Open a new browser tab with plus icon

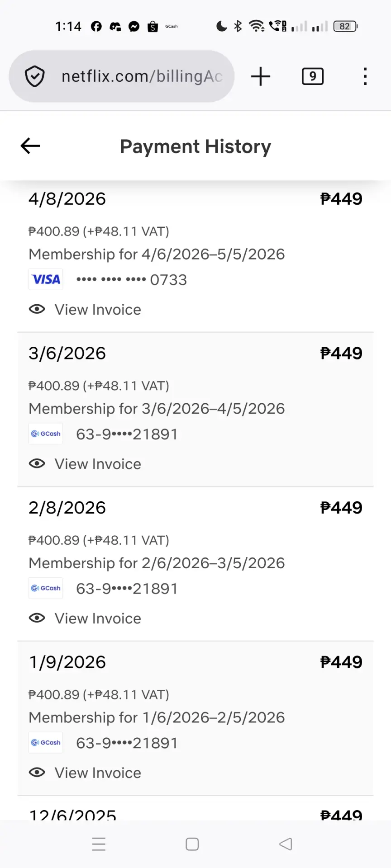tap(261, 76)
